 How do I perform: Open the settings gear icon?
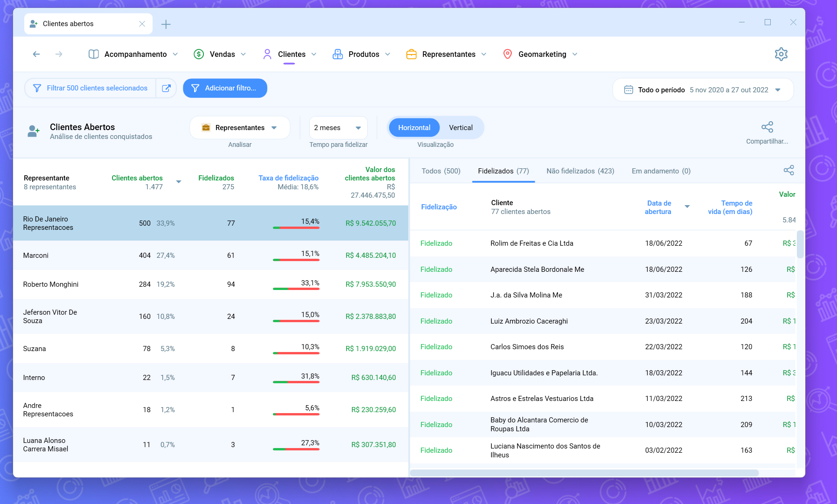(781, 54)
